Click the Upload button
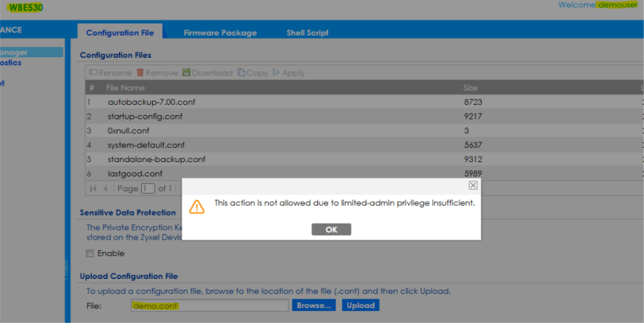This screenshot has width=644, height=323. point(360,305)
